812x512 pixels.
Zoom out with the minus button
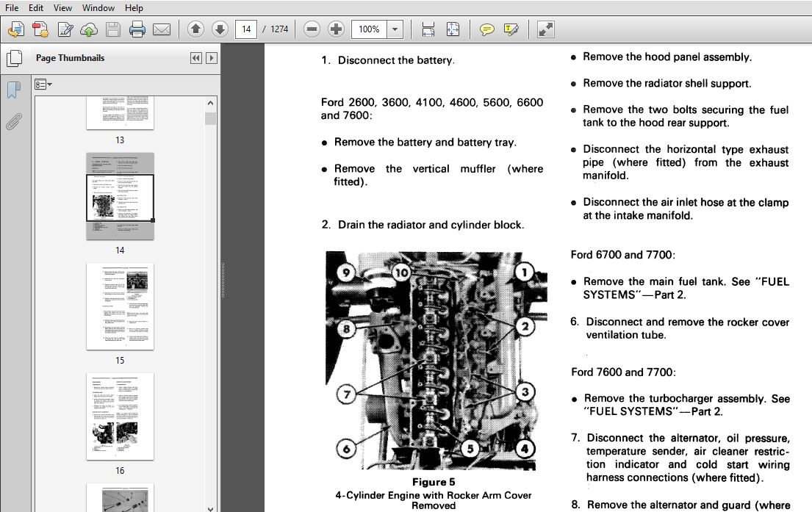312,29
